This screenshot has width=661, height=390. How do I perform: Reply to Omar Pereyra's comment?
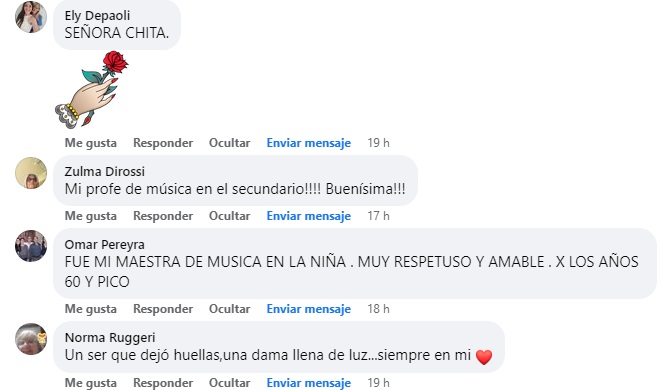pos(163,309)
